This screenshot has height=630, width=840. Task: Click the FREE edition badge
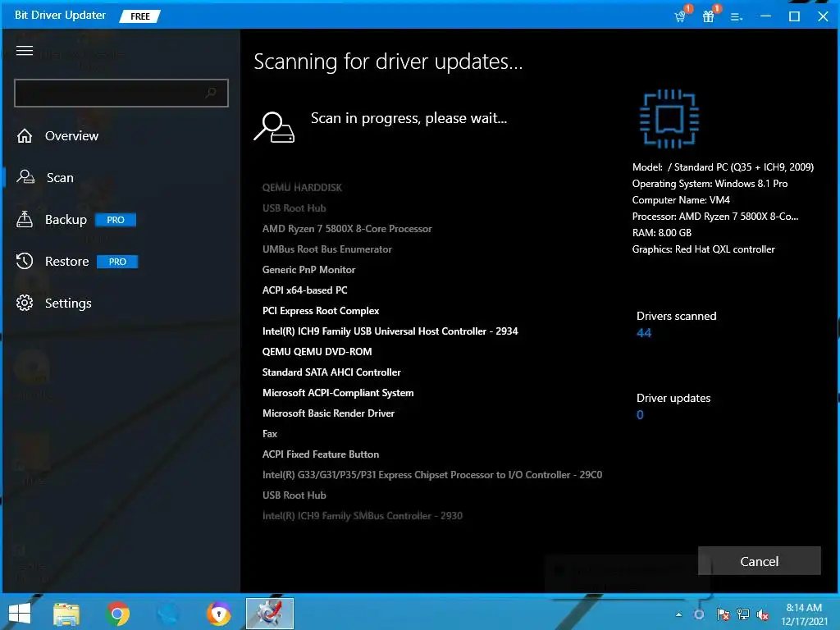coord(139,16)
